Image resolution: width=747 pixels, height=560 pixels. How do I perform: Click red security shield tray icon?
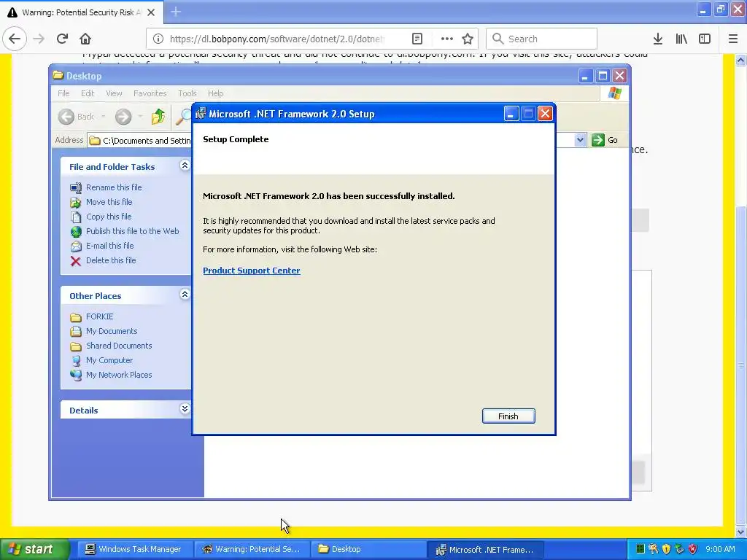tap(693, 549)
